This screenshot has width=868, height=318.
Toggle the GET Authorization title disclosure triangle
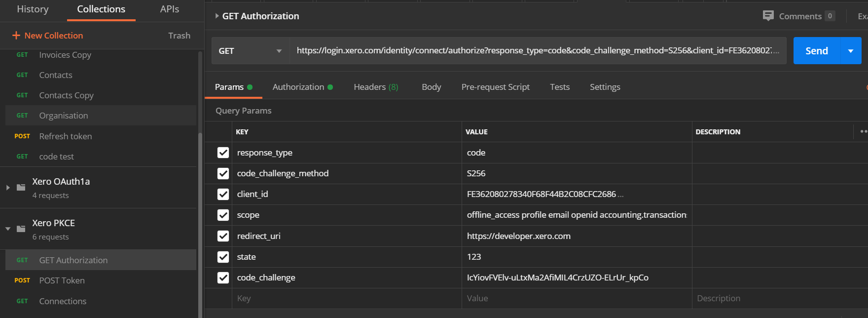pyautogui.click(x=217, y=16)
